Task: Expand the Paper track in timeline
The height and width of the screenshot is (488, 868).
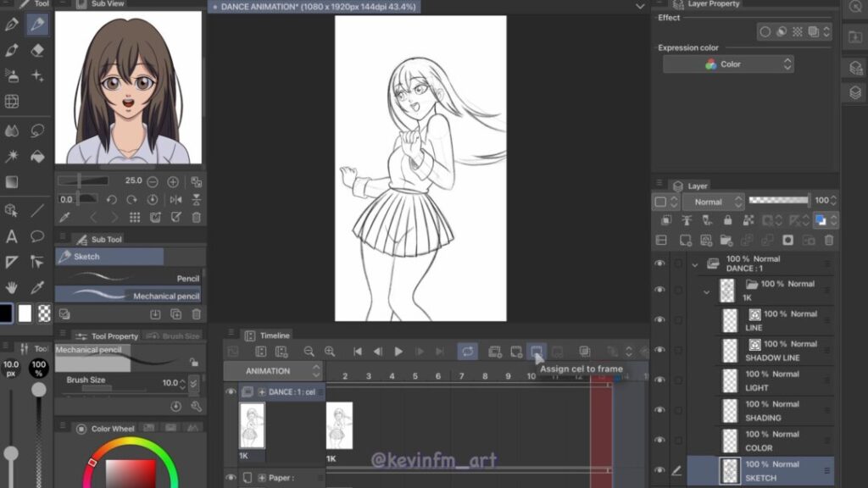Action: coord(262,478)
